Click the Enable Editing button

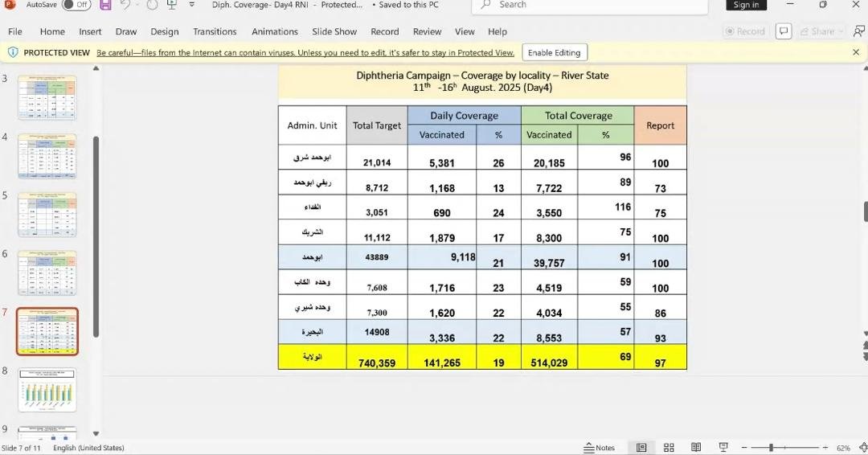coord(555,52)
